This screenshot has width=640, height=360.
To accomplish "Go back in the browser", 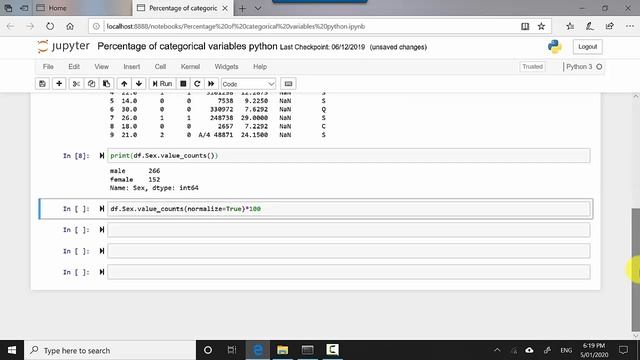I will [x=10, y=26].
